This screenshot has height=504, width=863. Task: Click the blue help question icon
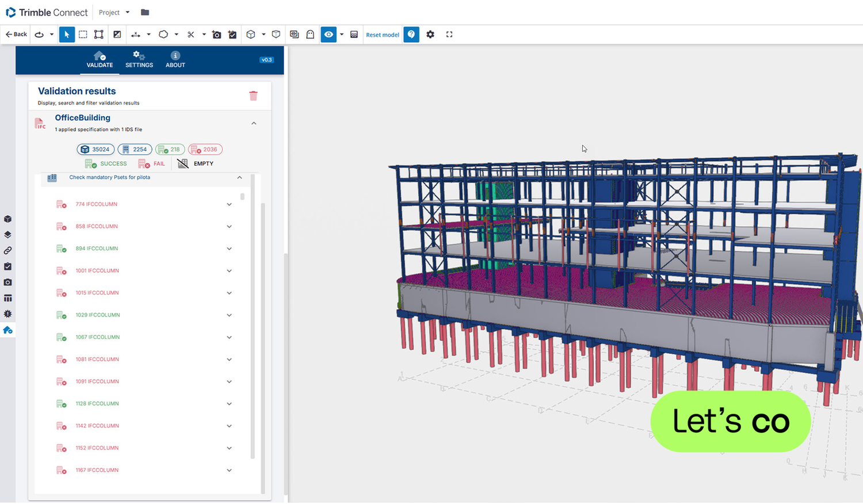[411, 35]
